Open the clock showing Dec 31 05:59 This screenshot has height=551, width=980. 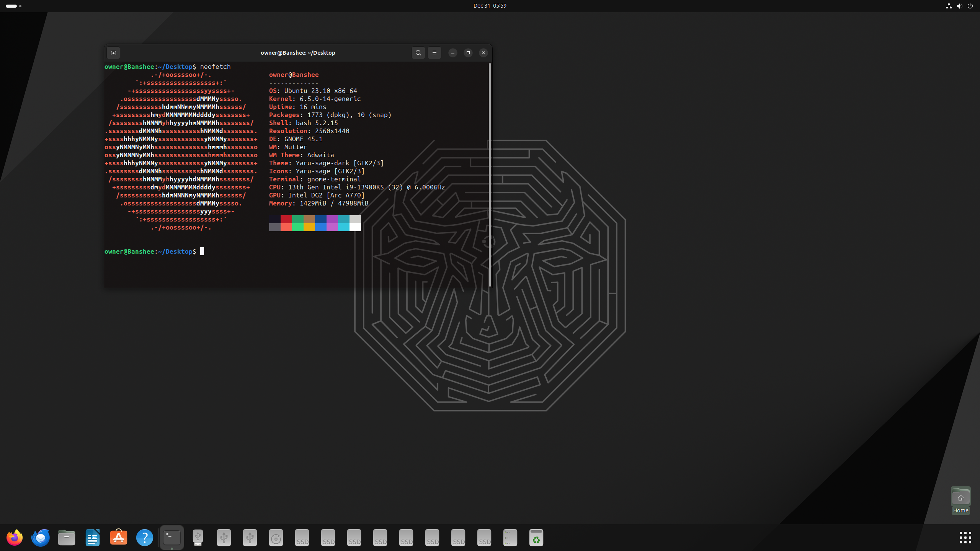(x=490, y=6)
